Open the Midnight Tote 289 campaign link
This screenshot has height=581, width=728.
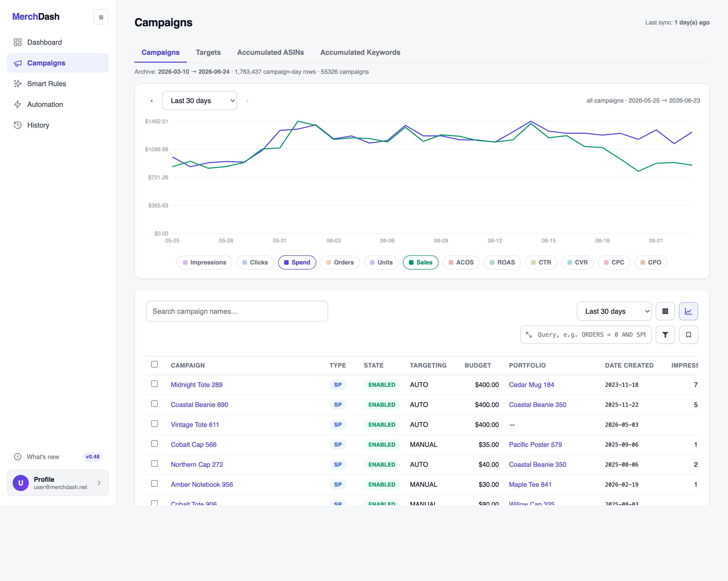tap(196, 385)
